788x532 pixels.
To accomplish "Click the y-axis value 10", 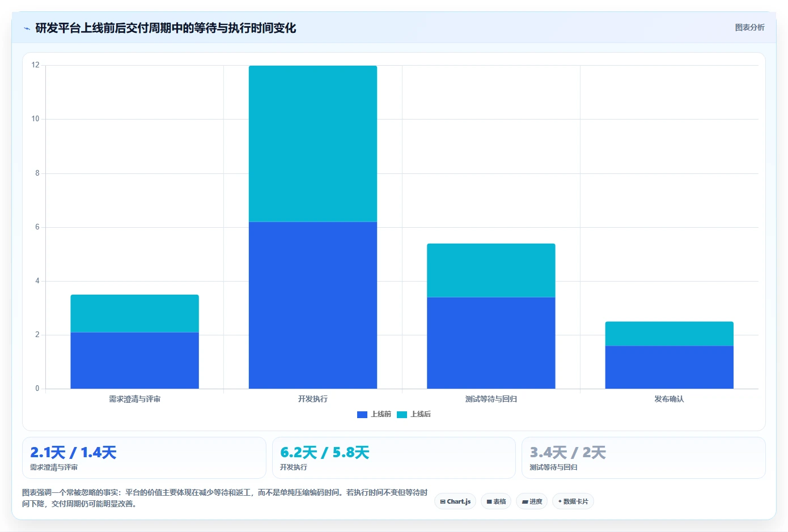I will click(x=36, y=119).
